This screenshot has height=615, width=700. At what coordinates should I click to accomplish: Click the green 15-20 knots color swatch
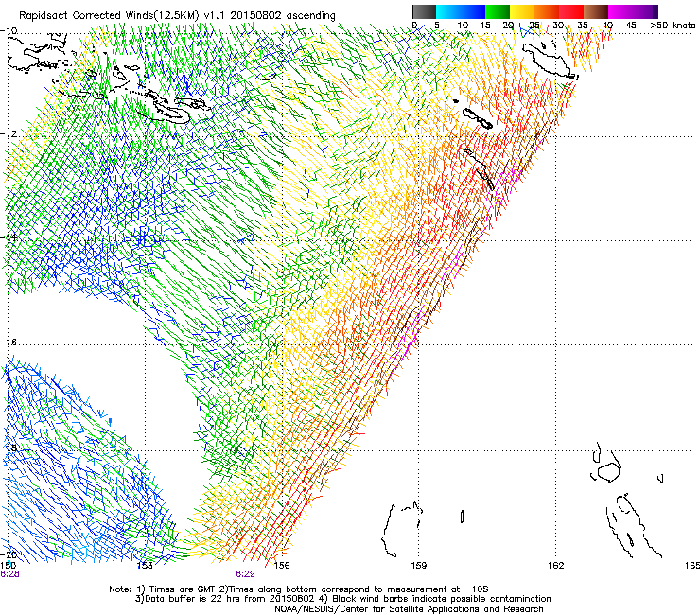click(498, 11)
